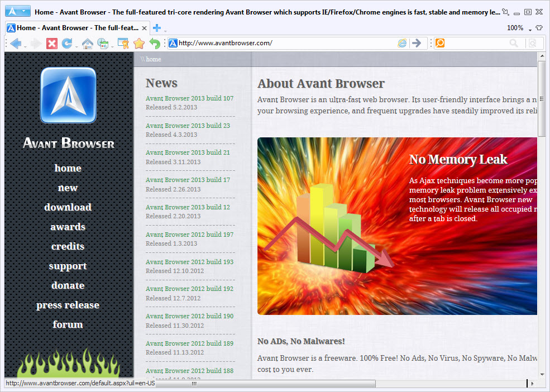The image size is (550, 392).
Task: Click the 'About Avant Browser' heading
Action: [321, 84]
